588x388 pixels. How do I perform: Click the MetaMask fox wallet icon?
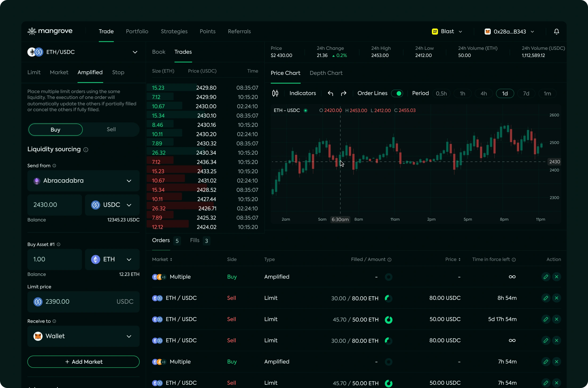pyautogui.click(x=487, y=31)
